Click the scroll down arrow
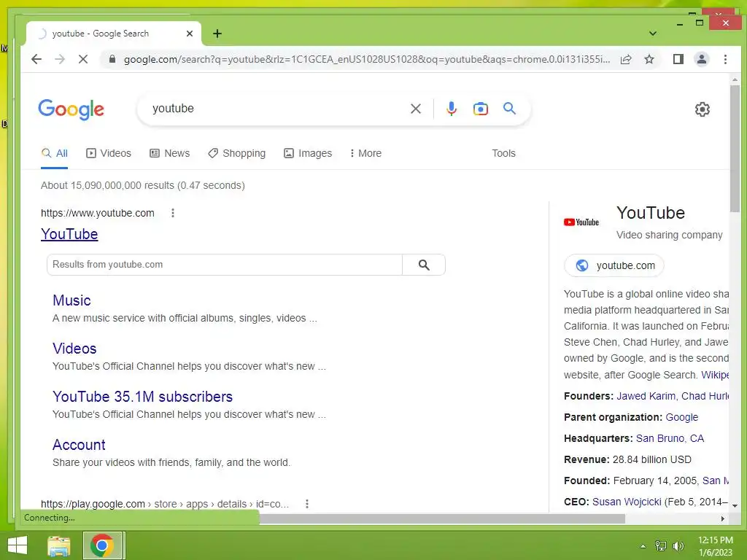The height and width of the screenshot is (560, 747). click(x=735, y=506)
